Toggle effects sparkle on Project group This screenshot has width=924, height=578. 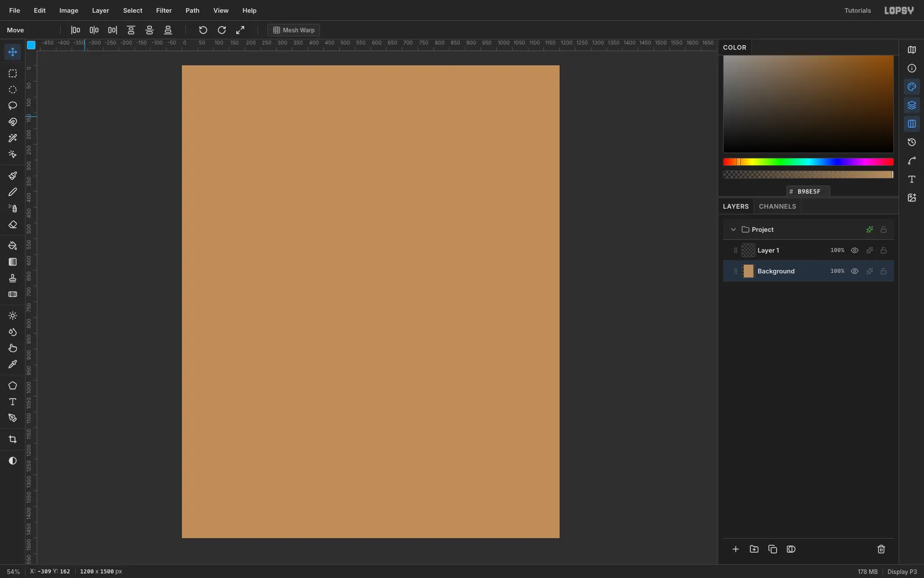point(869,229)
